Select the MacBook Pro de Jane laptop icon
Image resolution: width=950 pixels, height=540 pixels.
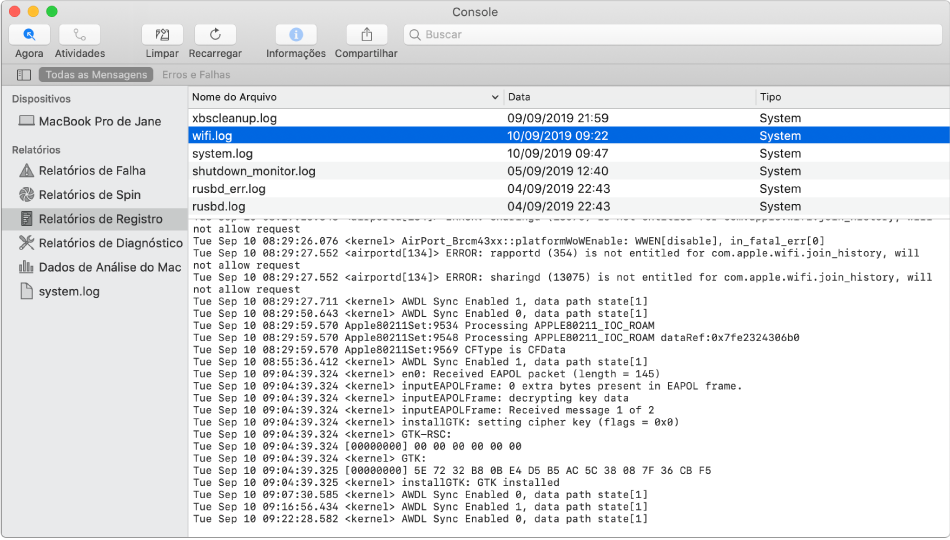click(26, 121)
